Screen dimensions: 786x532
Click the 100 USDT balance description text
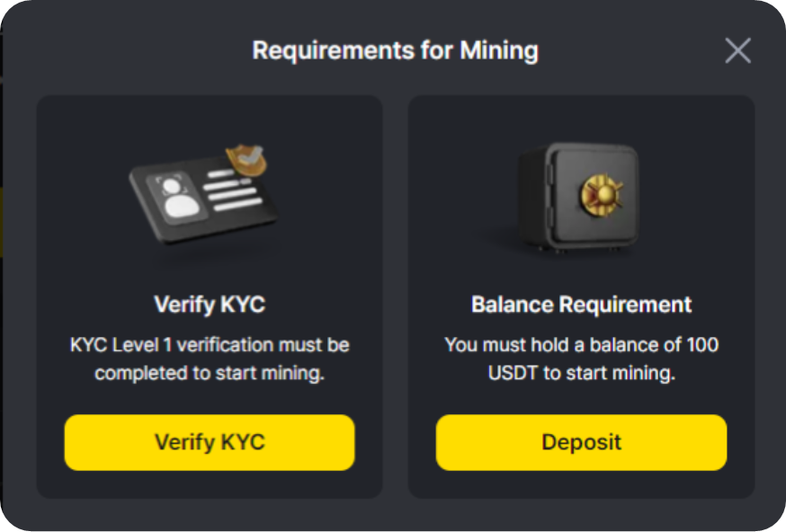(582, 359)
